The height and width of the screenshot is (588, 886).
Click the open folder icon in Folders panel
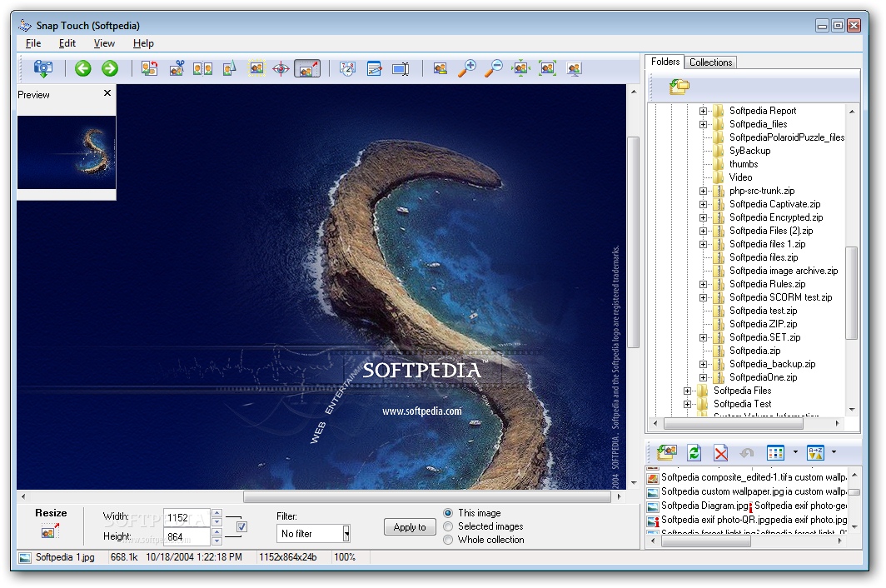click(679, 87)
